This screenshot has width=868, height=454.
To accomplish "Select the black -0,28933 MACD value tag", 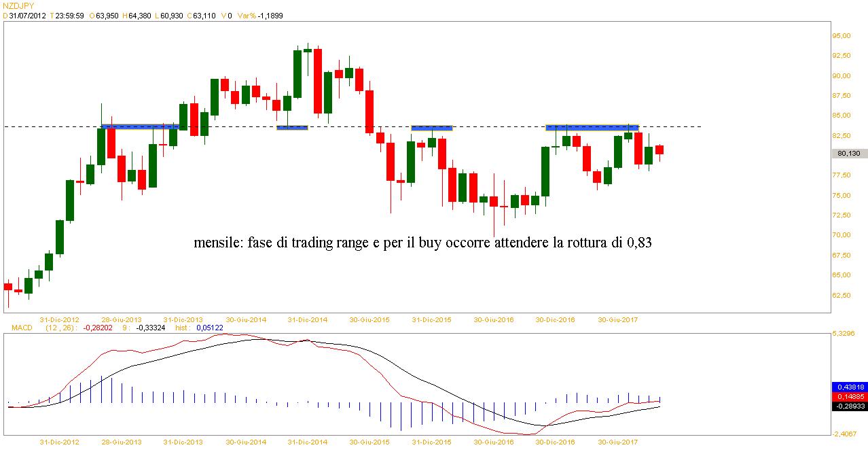I will (x=849, y=406).
